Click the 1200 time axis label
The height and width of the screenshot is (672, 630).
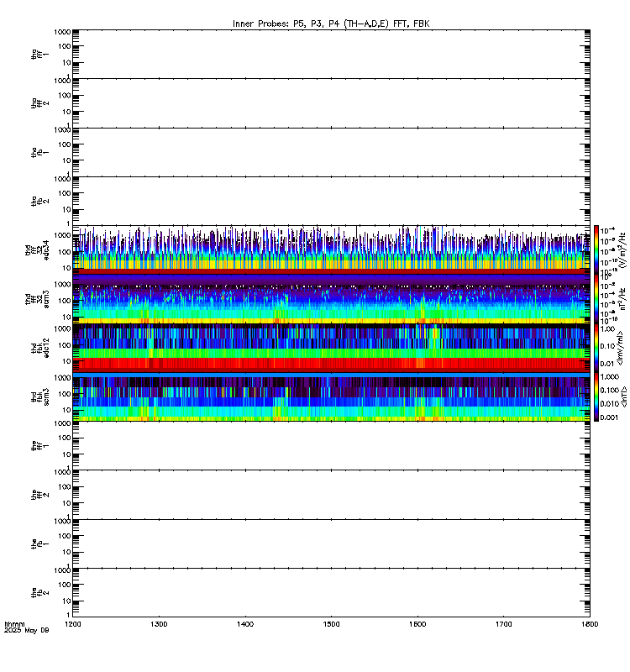click(x=73, y=624)
